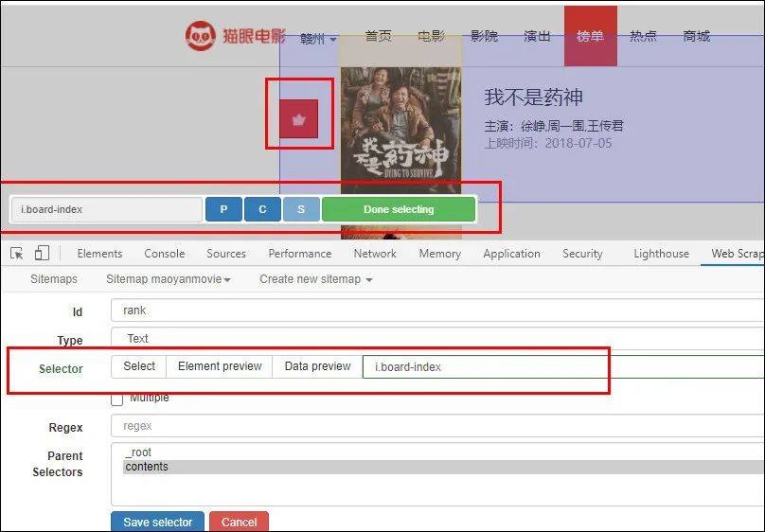Click the release date 上映时间：2018-07-05
765x532 pixels.
point(548,143)
